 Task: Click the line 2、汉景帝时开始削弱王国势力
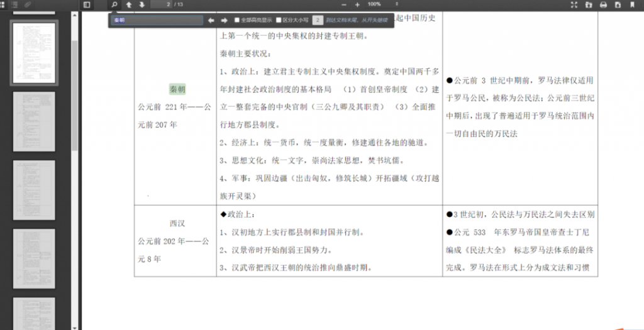(276, 250)
